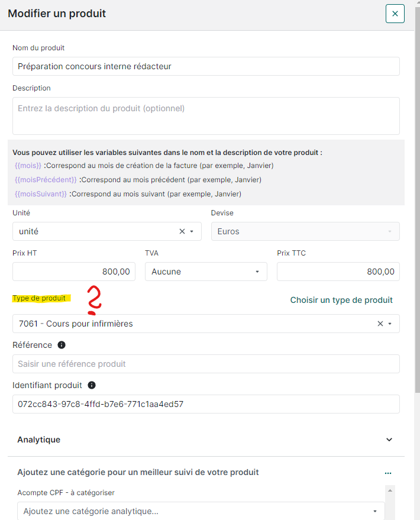Expand the Analytique section
Viewport: 420px width, 520px height.
click(389, 440)
